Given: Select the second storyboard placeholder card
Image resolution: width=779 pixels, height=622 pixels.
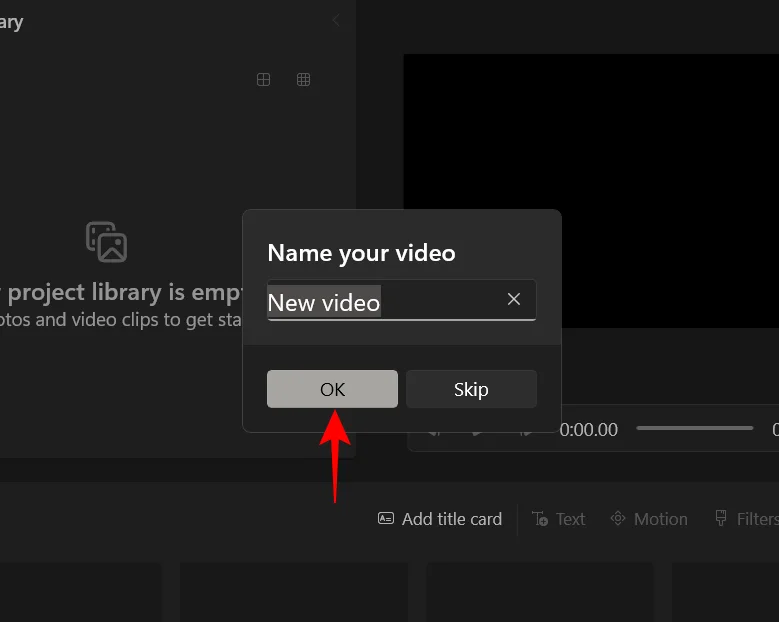Looking at the screenshot, I should [x=294, y=592].
